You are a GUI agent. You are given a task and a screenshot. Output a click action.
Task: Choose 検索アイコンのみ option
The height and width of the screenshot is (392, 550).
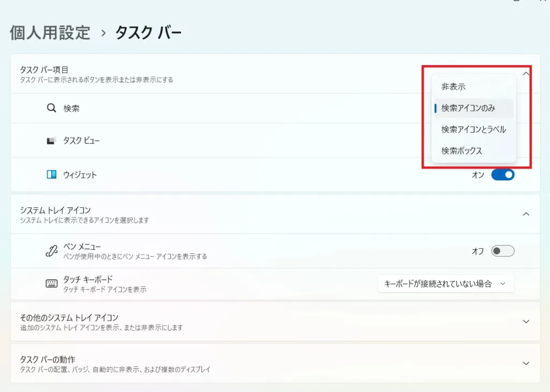(468, 108)
